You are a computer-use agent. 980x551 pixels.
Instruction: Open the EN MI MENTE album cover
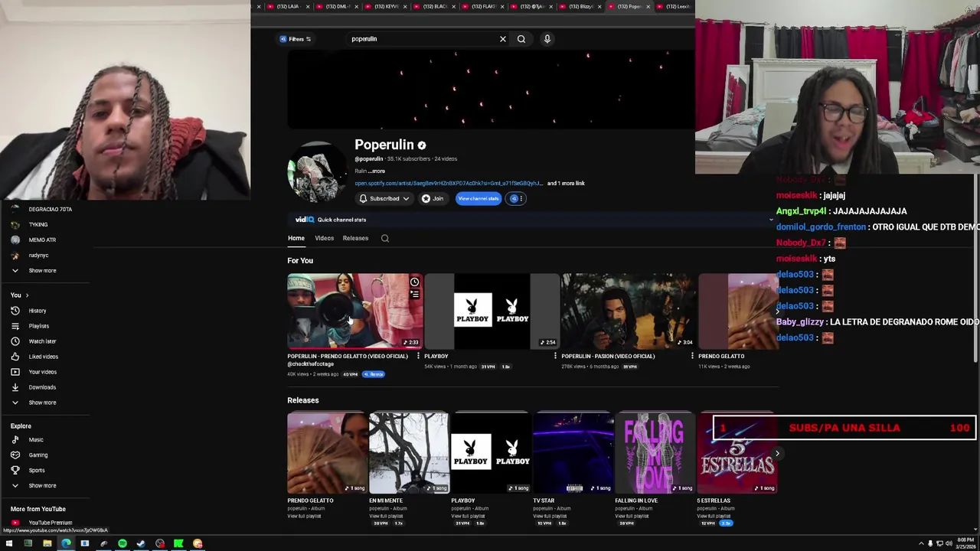pyautogui.click(x=409, y=453)
